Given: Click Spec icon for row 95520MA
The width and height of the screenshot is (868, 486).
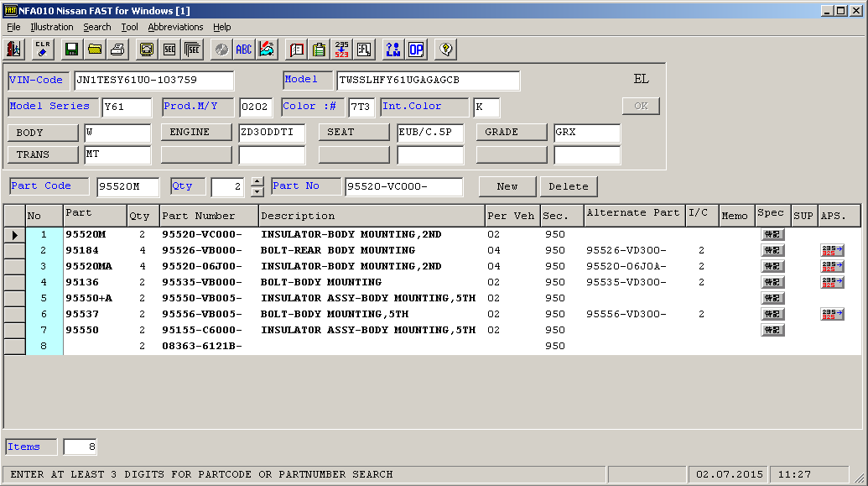Looking at the screenshot, I should 772,267.
